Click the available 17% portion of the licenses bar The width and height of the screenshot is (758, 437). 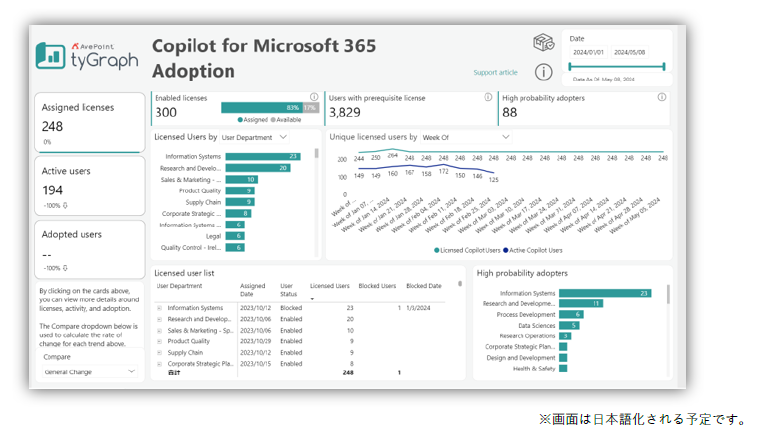click(x=311, y=107)
